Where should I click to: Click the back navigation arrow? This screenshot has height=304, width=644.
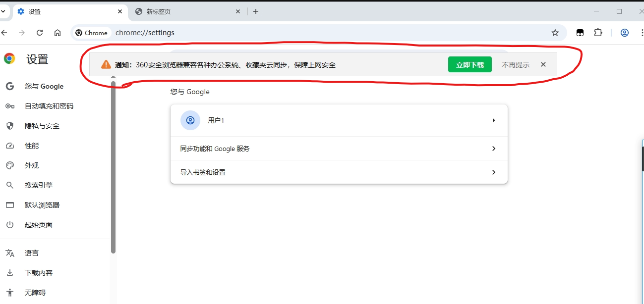tap(4, 33)
